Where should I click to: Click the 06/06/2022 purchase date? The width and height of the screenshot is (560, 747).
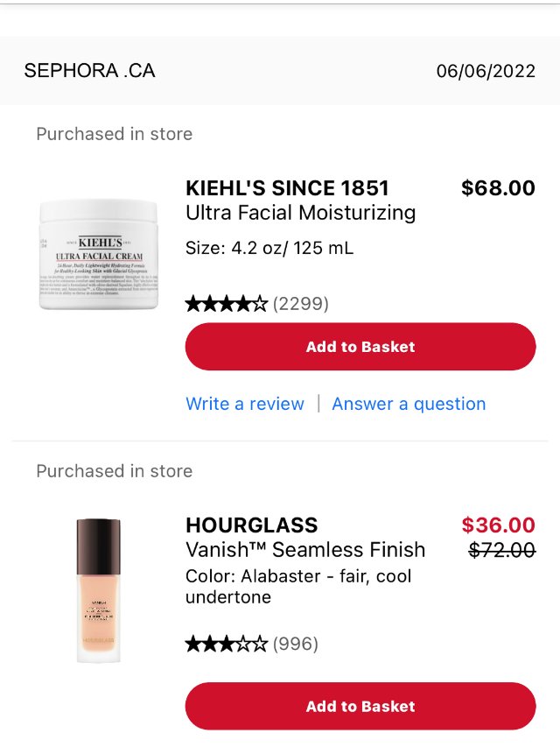pyautogui.click(x=486, y=71)
